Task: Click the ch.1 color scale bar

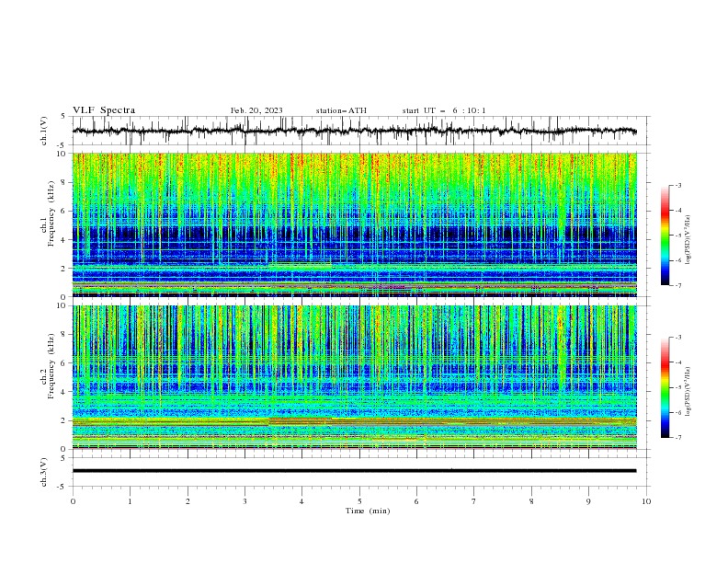Action: [x=665, y=236]
